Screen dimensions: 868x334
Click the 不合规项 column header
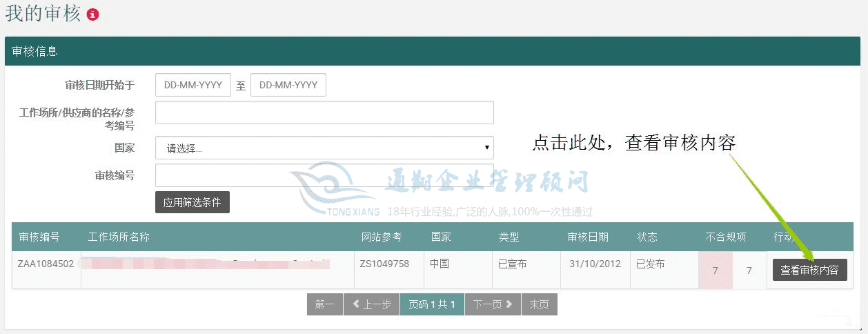tap(725, 237)
